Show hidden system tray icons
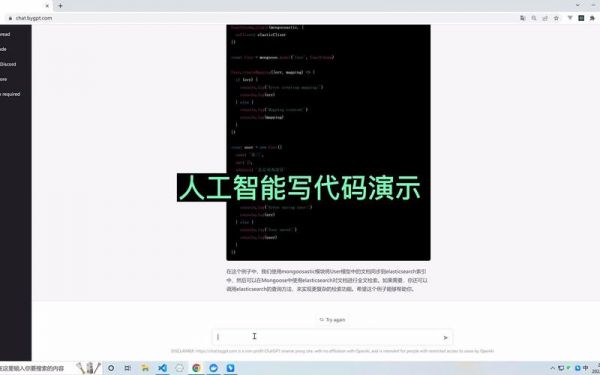This screenshot has width=600, height=375. pyautogui.click(x=553, y=368)
